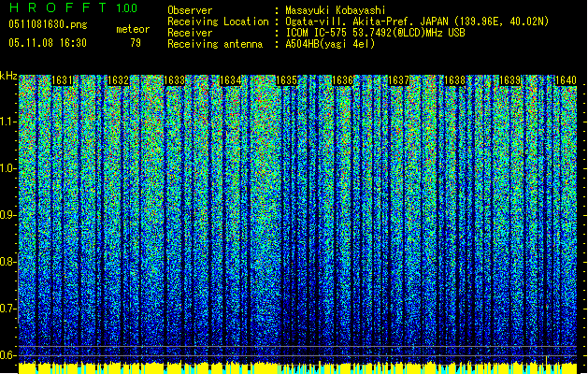
Task: Click the 1639 time marker
Action: point(510,80)
